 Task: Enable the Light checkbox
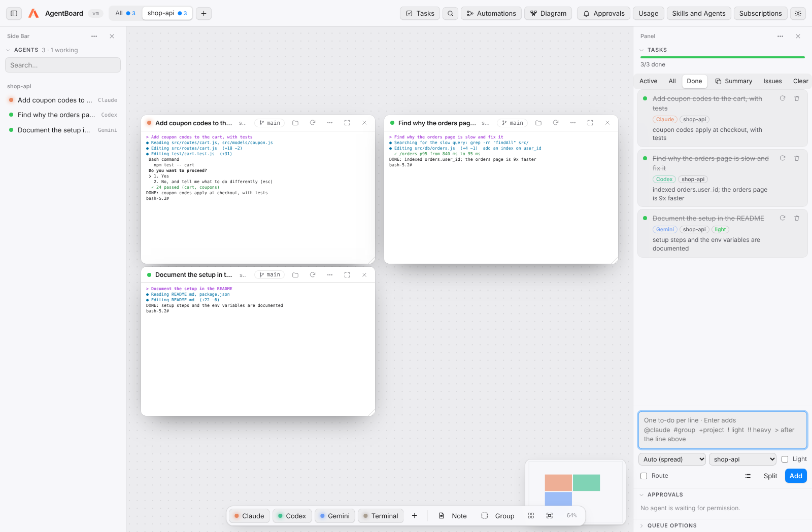coord(785,459)
